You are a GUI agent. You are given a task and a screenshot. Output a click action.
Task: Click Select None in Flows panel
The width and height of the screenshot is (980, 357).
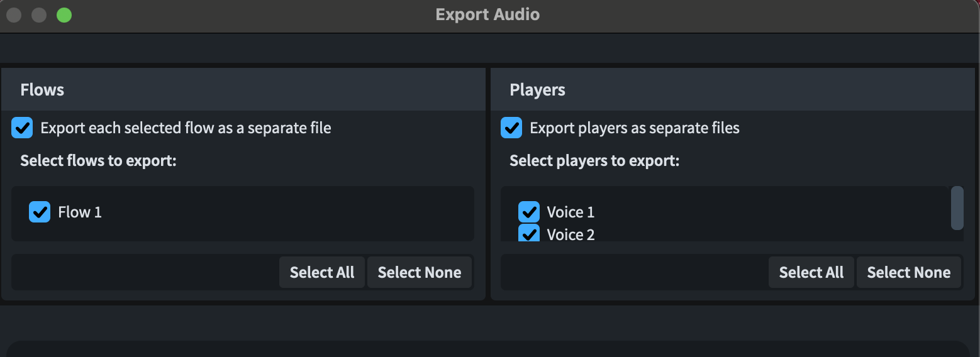point(420,272)
